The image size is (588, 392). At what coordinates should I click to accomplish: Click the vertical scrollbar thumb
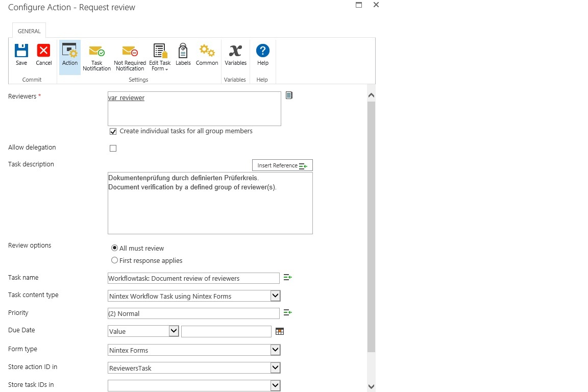(371, 227)
